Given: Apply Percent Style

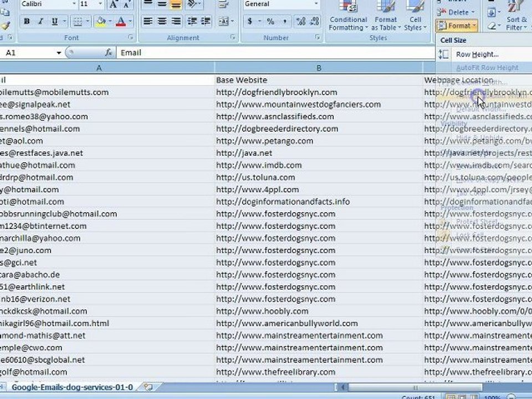Looking at the screenshot, I should (270, 22).
